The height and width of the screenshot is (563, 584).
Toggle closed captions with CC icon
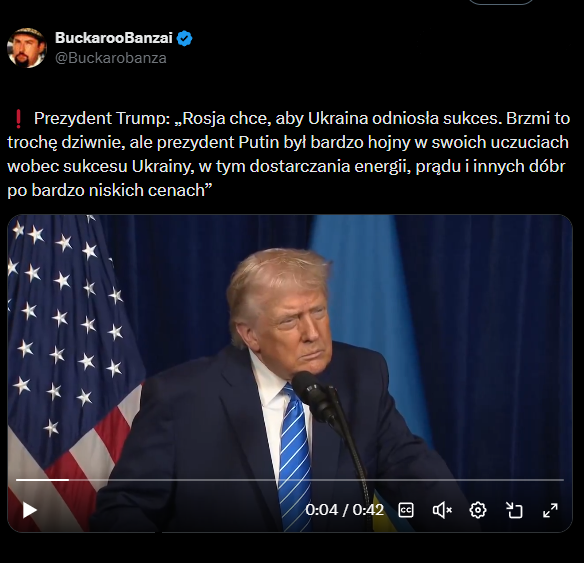pyautogui.click(x=406, y=510)
